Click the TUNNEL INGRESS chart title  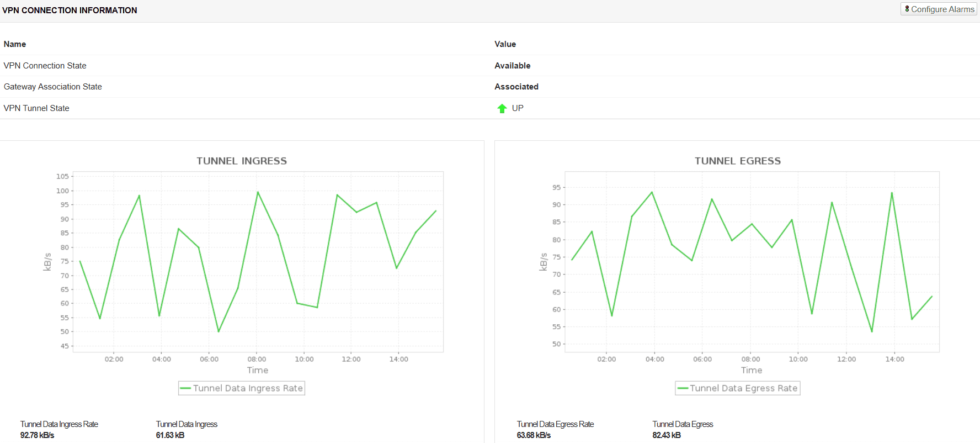242,161
